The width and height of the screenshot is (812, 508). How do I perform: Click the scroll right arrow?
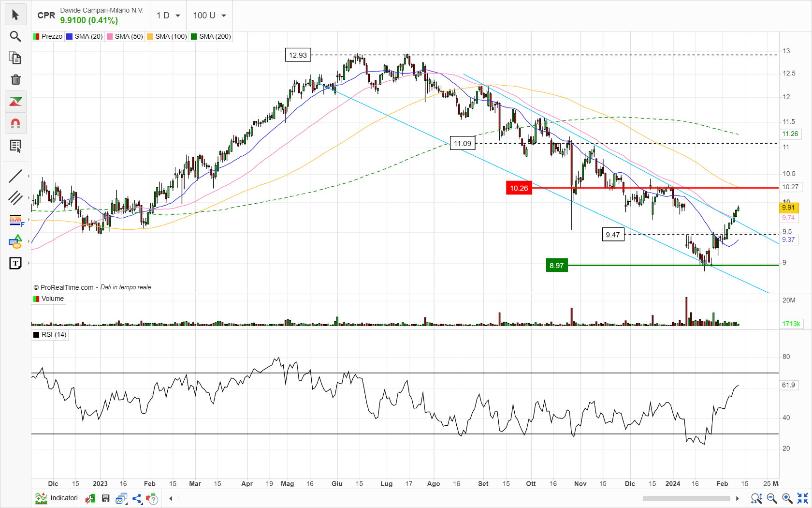(x=737, y=498)
